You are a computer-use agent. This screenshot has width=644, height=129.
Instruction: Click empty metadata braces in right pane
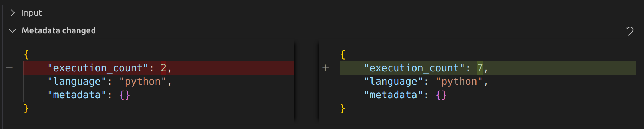click(x=441, y=95)
